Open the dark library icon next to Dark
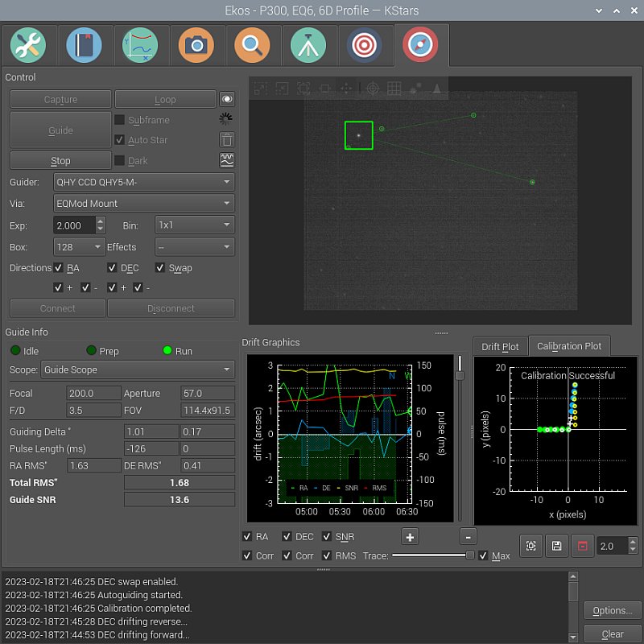The height and width of the screenshot is (644, 644). [227, 160]
